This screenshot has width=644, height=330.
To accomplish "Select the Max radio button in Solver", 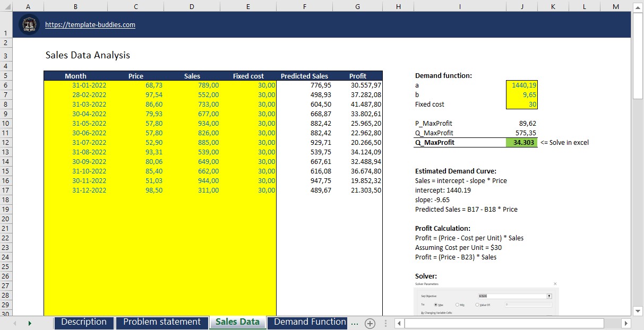I will pyautogui.click(x=436, y=304).
